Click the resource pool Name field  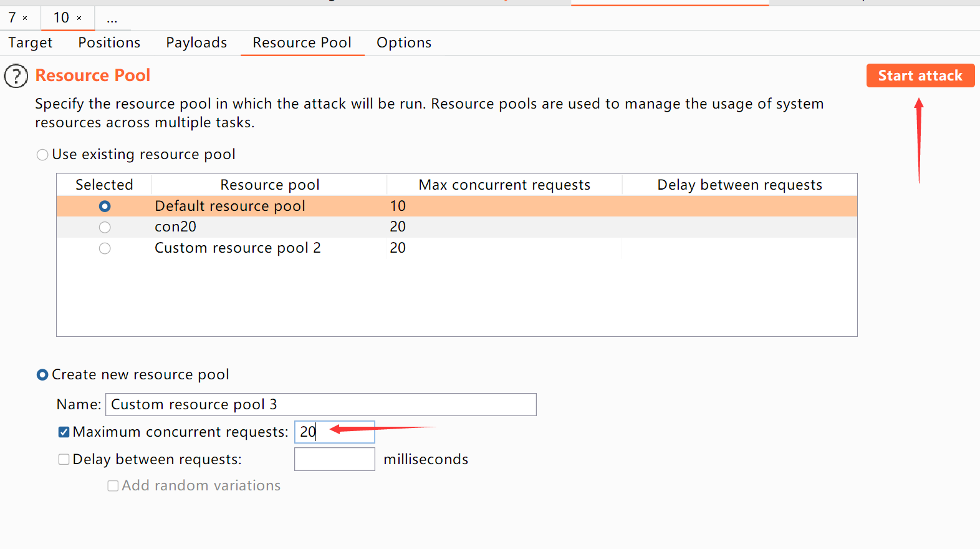click(x=320, y=404)
